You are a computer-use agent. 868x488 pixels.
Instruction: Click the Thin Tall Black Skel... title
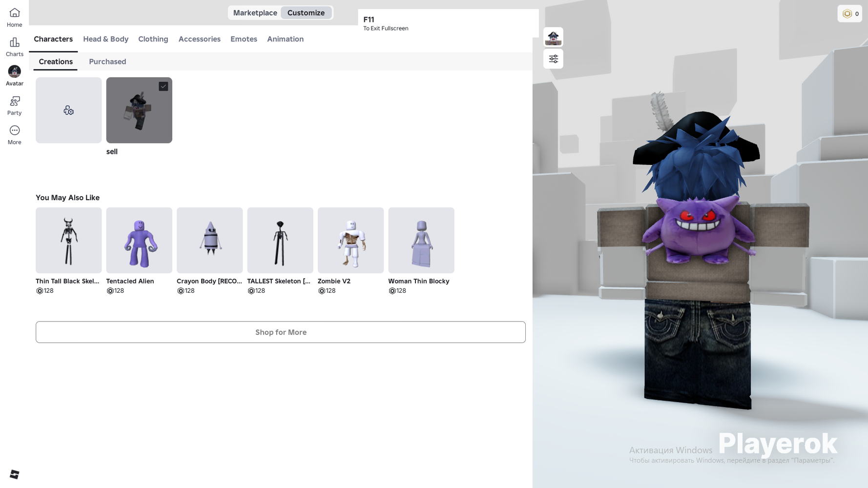click(67, 281)
